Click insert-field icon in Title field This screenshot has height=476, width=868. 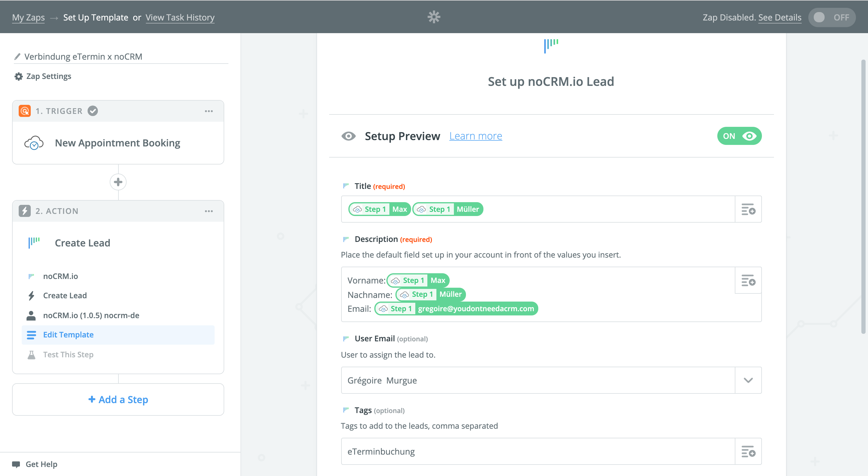748,209
